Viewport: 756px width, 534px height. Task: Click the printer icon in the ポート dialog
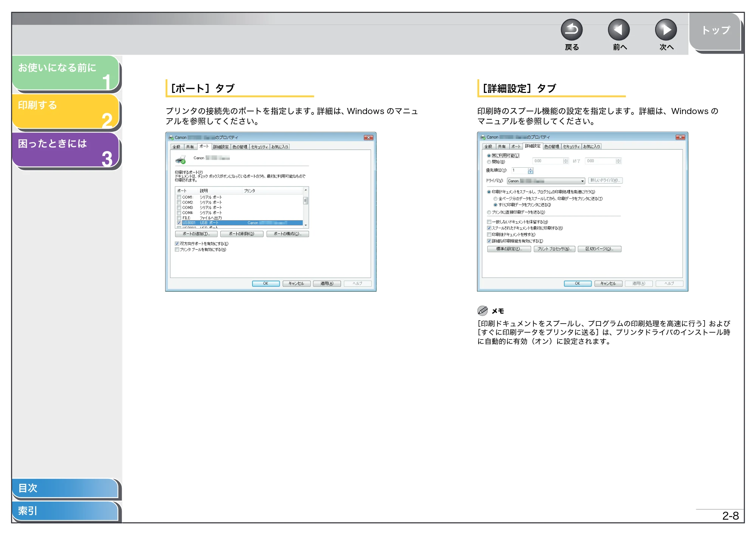click(180, 160)
